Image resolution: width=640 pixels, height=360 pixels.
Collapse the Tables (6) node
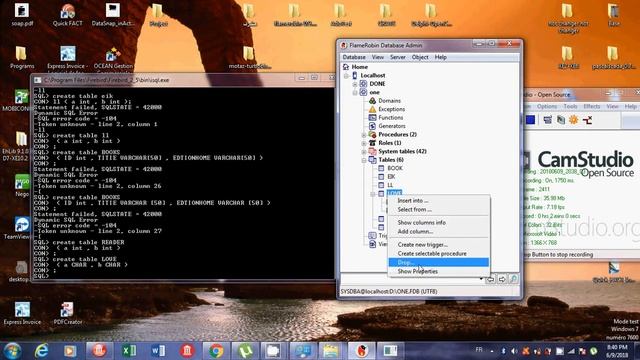pyautogui.click(x=364, y=160)
